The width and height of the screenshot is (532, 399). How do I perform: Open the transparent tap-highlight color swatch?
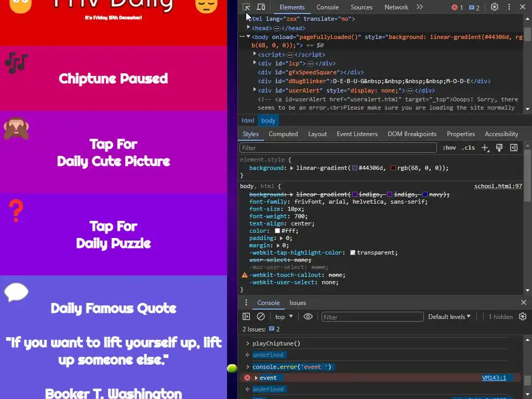353,253
